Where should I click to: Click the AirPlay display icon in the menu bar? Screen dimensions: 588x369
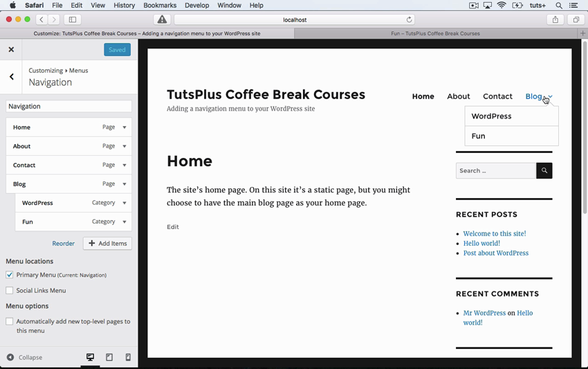pyautogui.click(x=487, y=6)
